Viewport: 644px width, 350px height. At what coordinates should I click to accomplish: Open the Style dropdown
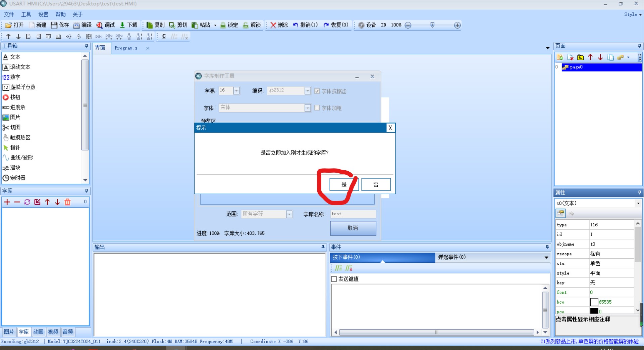coord(633,14)
